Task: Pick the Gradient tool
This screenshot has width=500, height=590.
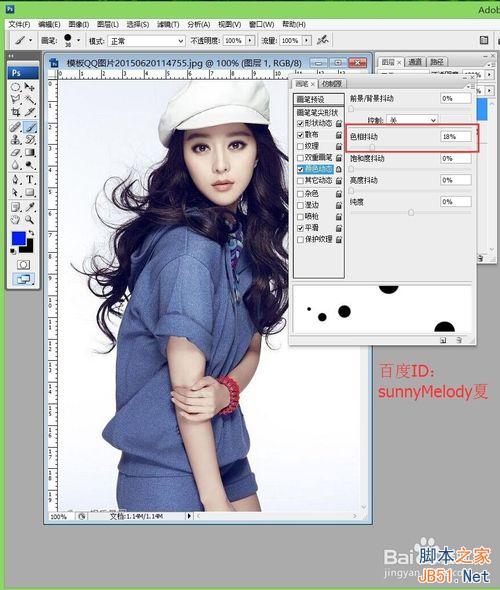Action: coord(30,152)
